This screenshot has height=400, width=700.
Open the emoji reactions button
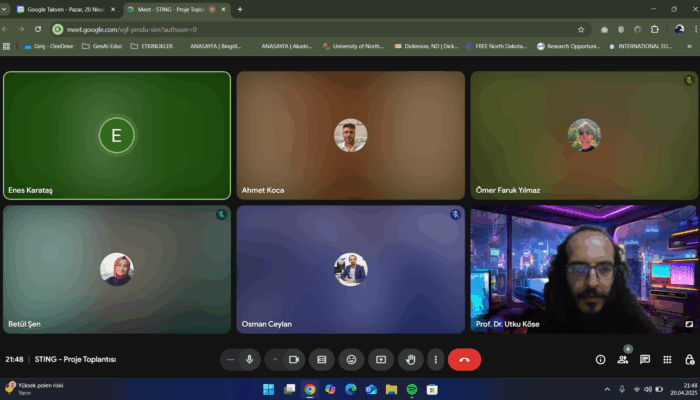click(x=351, y=359)
